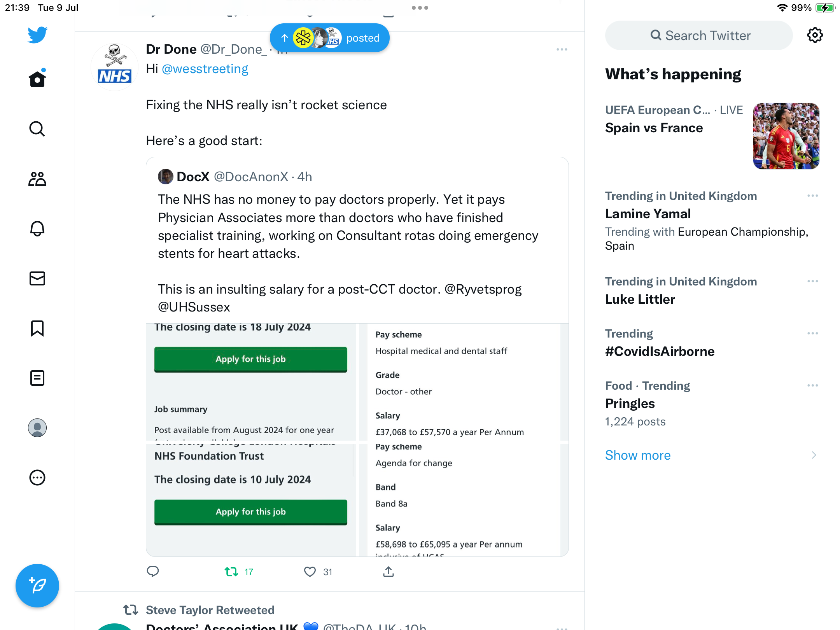Image resolution: width=840 pixels, height=630 pixels.
Task: Toggle retweet on Dr Done's tweet
Action: (232, 572)
